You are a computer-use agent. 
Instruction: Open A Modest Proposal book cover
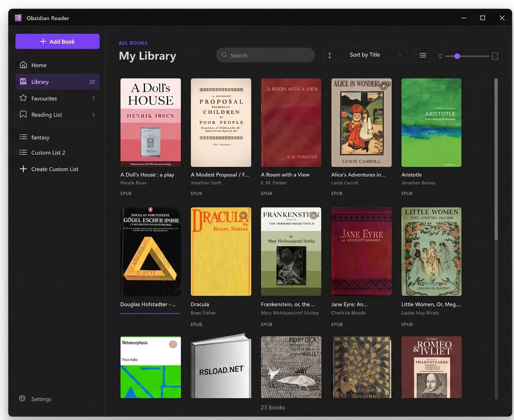click(x=221, y=123)
